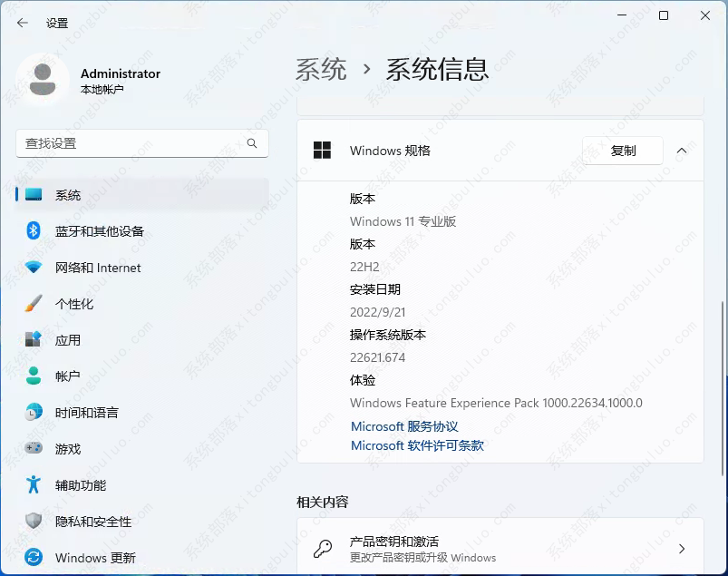Click the search magnifier icon
This screenshot has width=728, height=576.
click(x=252, y=143)
